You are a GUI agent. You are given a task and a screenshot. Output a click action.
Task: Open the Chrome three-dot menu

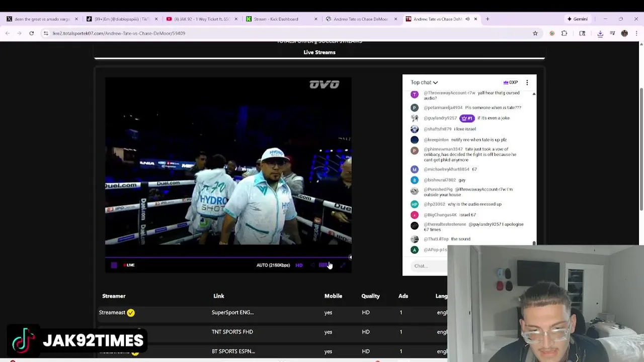click(636, 33)
